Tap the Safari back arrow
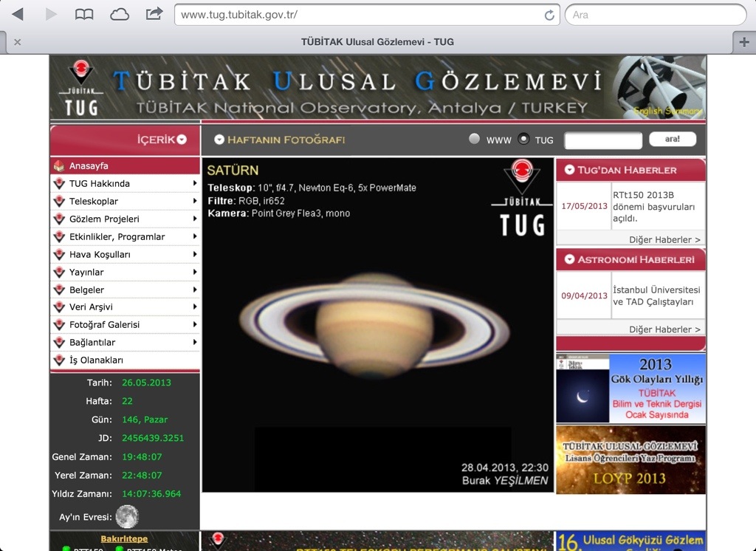 (18, 14)
